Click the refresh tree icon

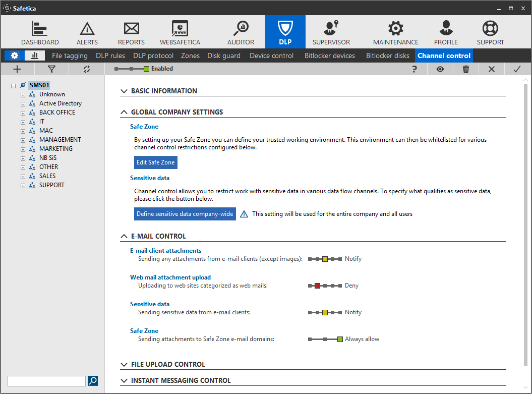click(87, 69)
